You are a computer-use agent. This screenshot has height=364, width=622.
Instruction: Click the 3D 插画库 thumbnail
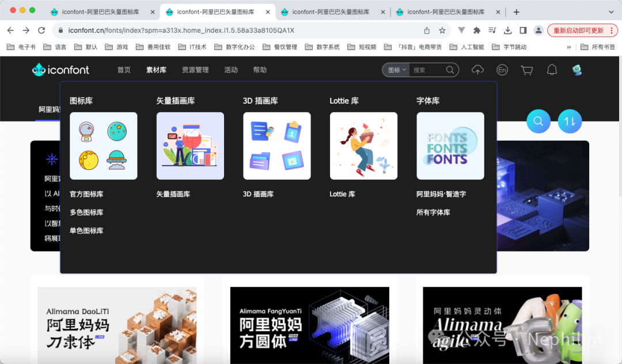pos(277,146)
